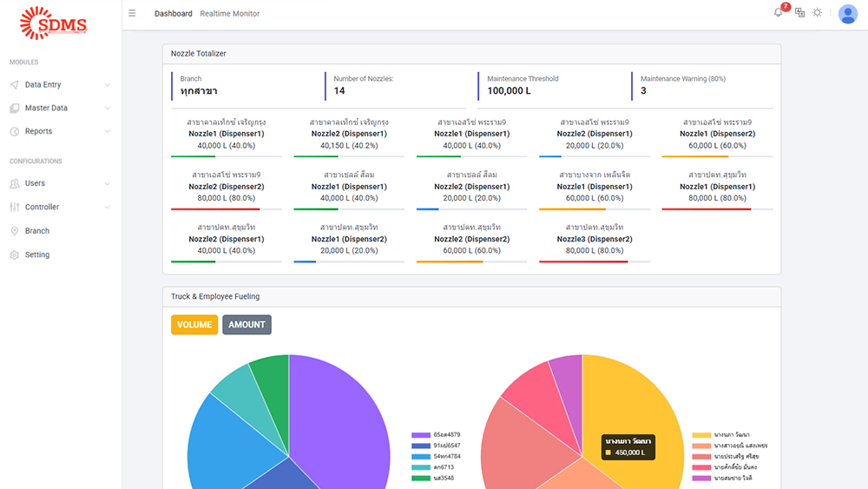Switch theme using the sun icon
This screenshot has height=489, width=868.
(x=817, y=13)
